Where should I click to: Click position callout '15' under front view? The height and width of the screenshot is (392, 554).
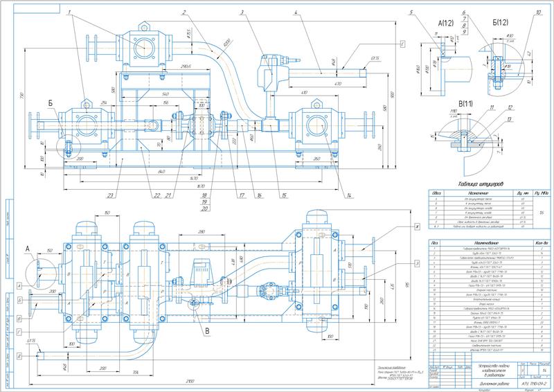click(x=284, y=195)
